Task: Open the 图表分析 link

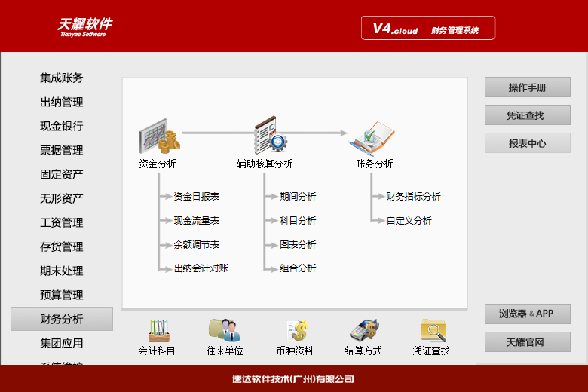Action: (298, 245)
